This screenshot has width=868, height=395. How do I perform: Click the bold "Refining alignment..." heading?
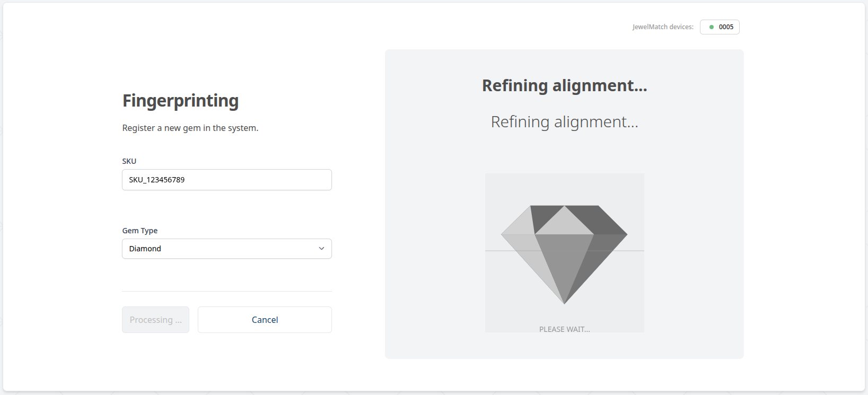pos(564,86)
